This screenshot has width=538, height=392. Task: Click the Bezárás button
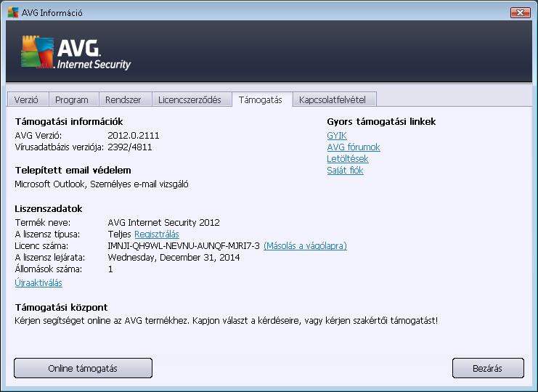click(488, 368)
